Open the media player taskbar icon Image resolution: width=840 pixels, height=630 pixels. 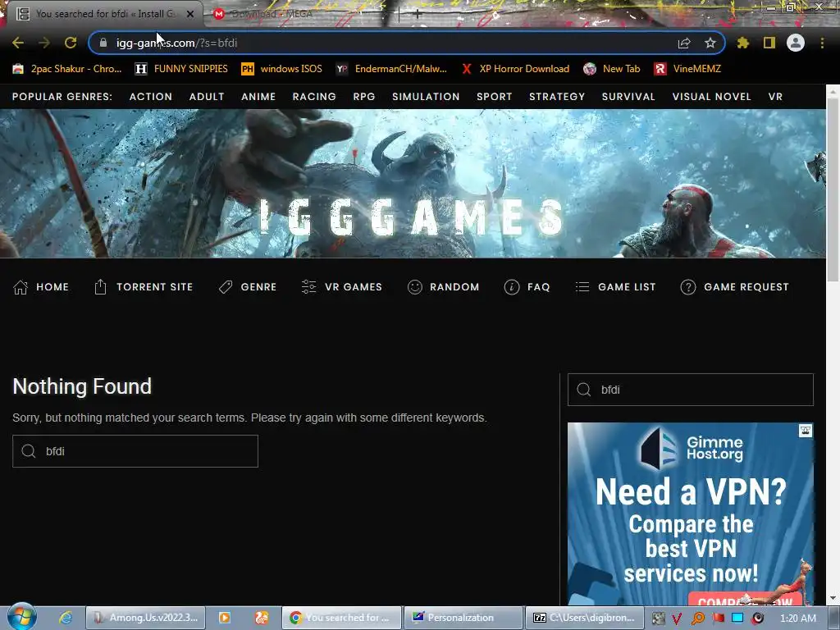pyautogui.click(x=225, y=618)
